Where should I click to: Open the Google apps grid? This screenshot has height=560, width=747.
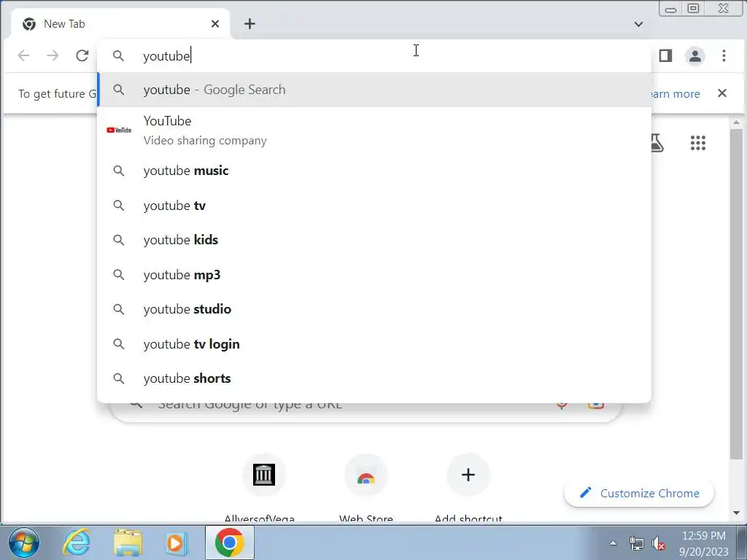698,143
